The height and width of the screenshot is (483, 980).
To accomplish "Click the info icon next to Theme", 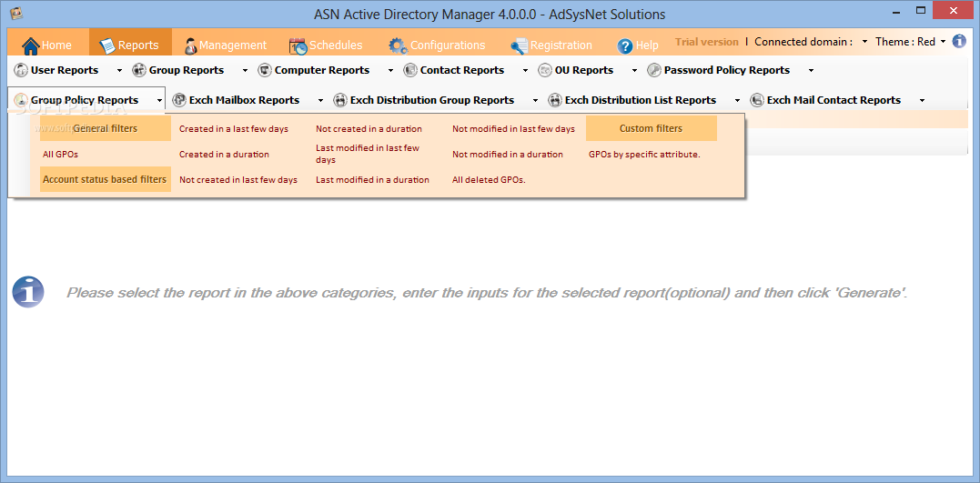I will (959, 41).
